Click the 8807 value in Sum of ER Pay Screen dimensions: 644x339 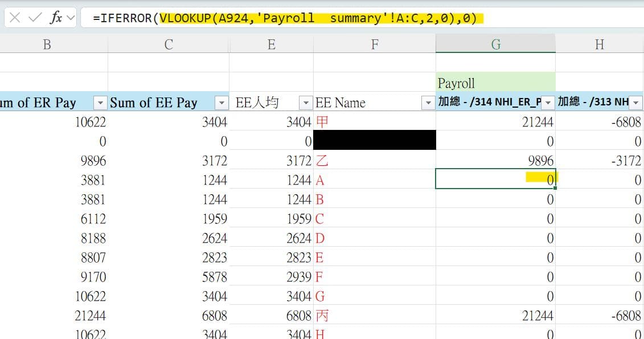[93, 257]
